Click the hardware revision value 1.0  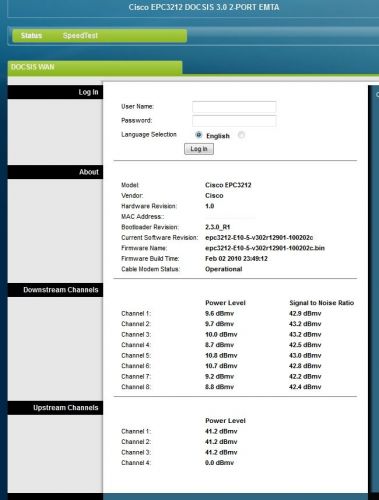[x=209, y=206]
